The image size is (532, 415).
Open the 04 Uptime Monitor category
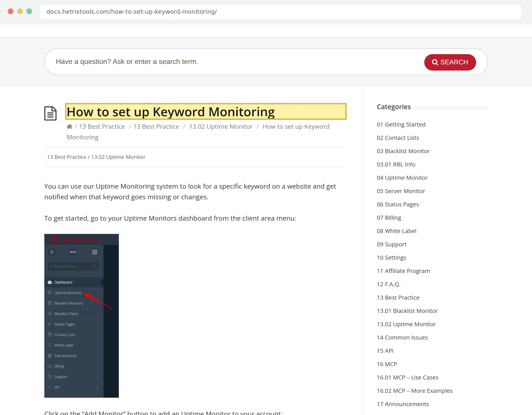tap(402, 178)
